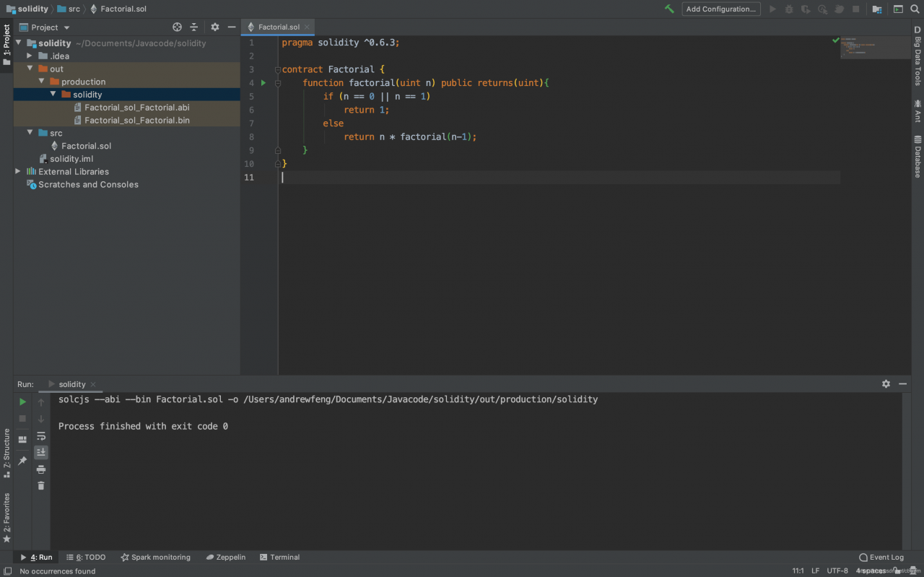Toggle scroll to end in Run console
Viewport: 924px width, 577px height.
pyautogui.click(x=41, y=452)
